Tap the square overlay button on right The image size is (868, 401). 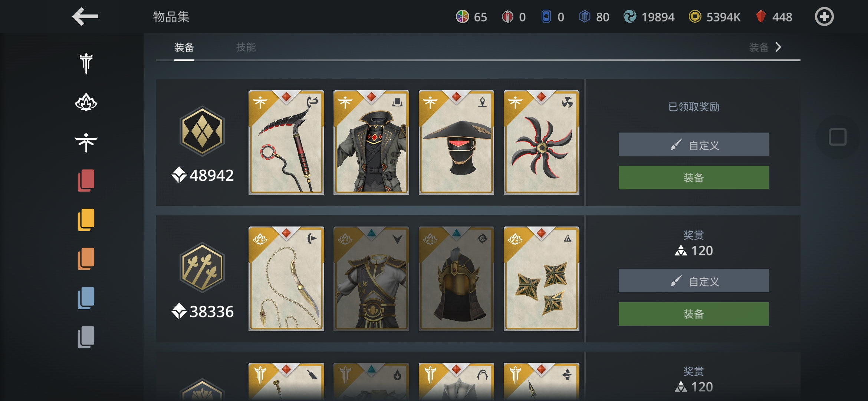pos(838,137)
